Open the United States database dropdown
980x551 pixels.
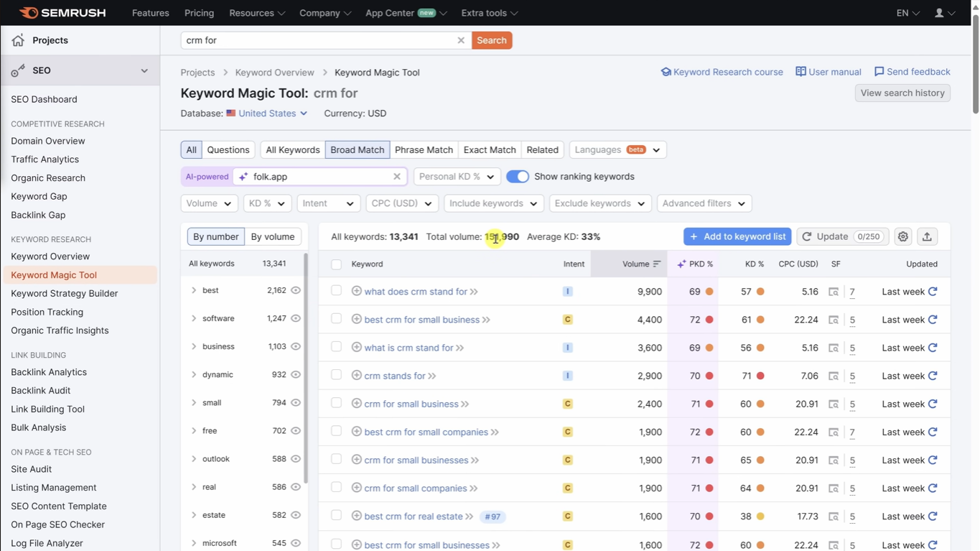coord(266,113)
